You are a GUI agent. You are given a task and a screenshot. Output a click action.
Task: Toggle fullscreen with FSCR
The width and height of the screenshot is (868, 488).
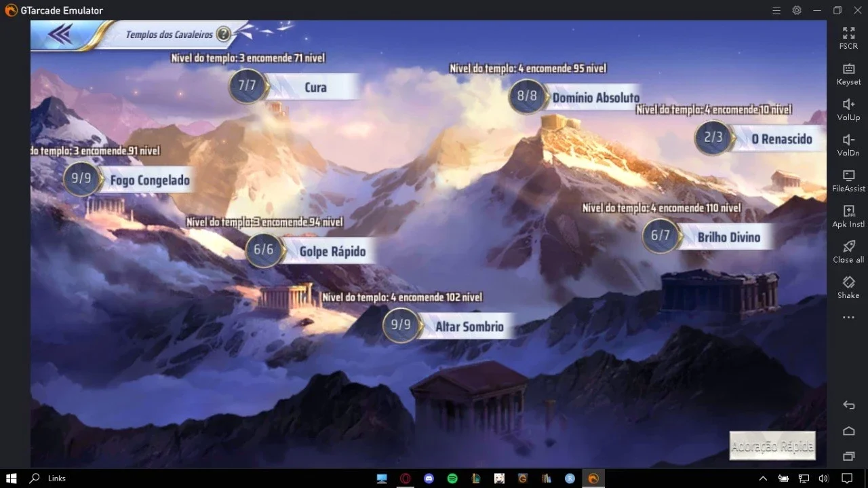coord(848,38)
